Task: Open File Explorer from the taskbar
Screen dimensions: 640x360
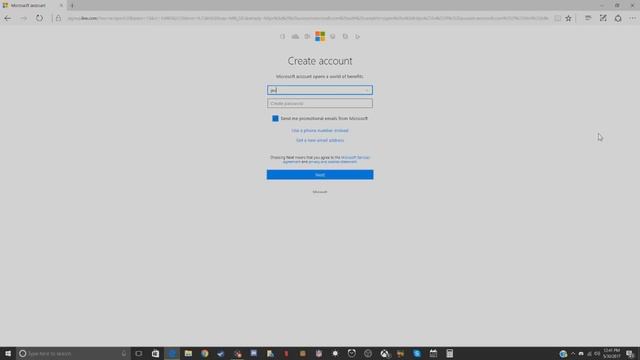Action: click(188, 353)
